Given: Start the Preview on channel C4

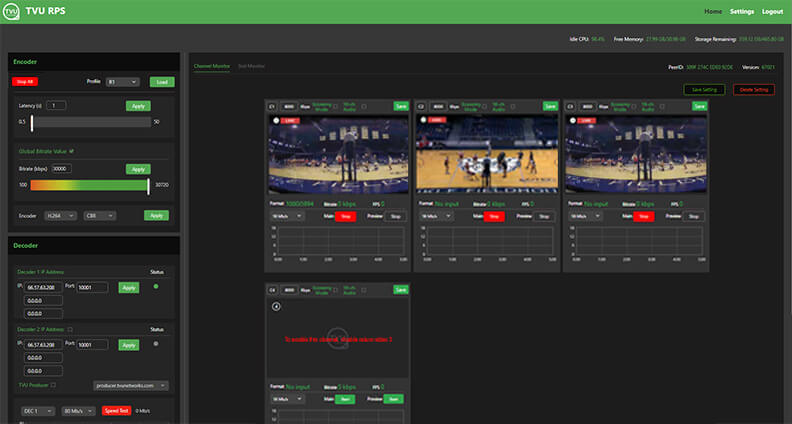Looking at the screenshot, I should tap(393, 399).
